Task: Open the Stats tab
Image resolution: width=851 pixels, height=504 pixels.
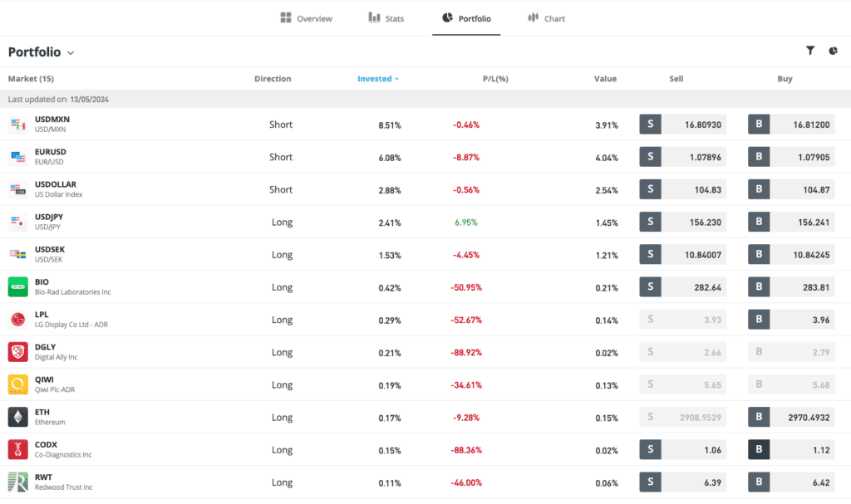Action: coord(386,18)
